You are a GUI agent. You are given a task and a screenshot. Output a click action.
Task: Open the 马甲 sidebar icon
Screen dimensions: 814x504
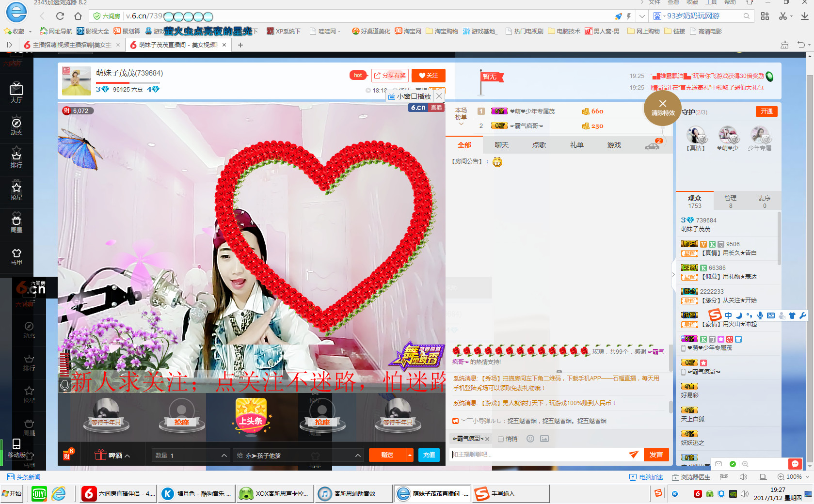click(x=16, y=256)
